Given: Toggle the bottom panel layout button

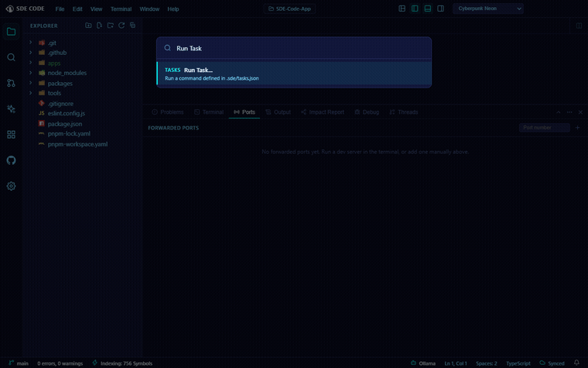Looking at the screenshot, I should coord(428,9).
